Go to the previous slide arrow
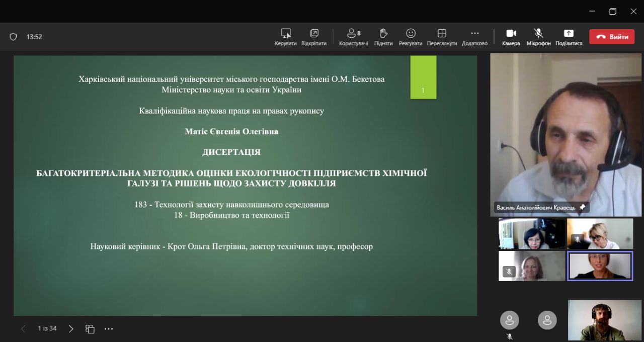This screenshot has height=342, width=644. click(23, 329)
